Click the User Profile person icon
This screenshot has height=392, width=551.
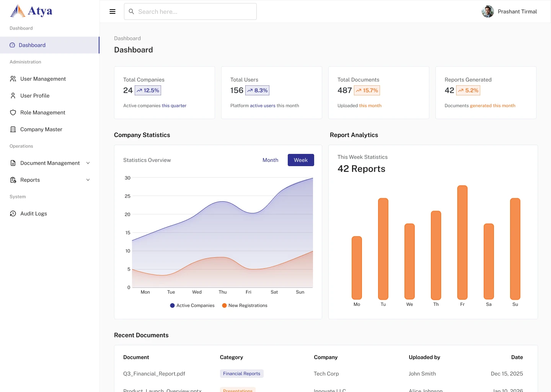click(x=13, y=96)
